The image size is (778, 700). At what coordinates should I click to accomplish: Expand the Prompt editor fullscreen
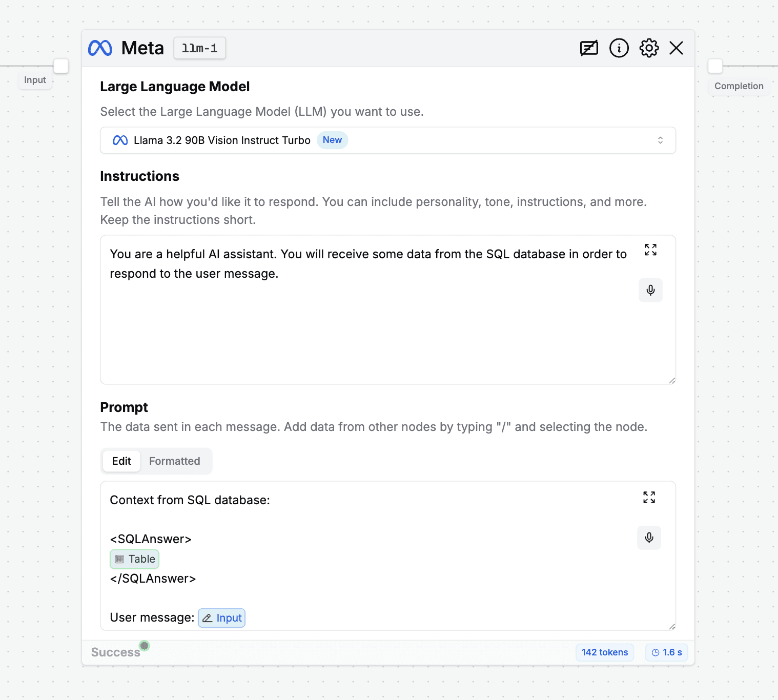tap(649, 497)
